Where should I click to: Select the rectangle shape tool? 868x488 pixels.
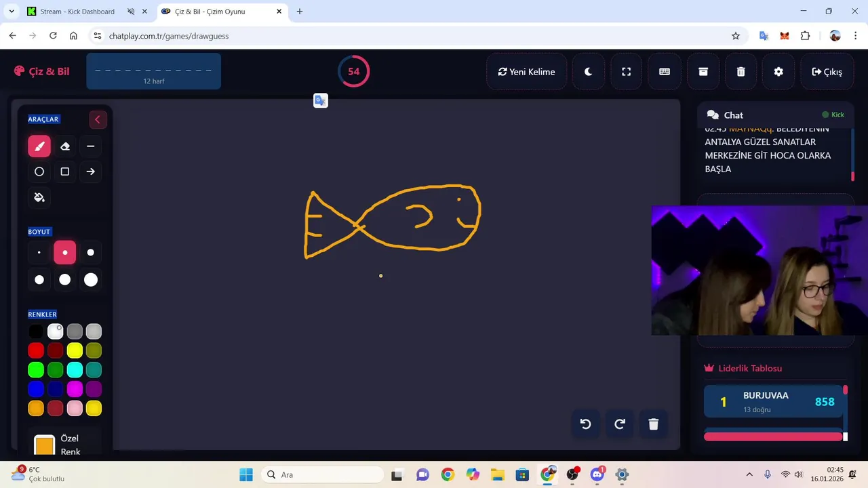[x=65, y=171]
